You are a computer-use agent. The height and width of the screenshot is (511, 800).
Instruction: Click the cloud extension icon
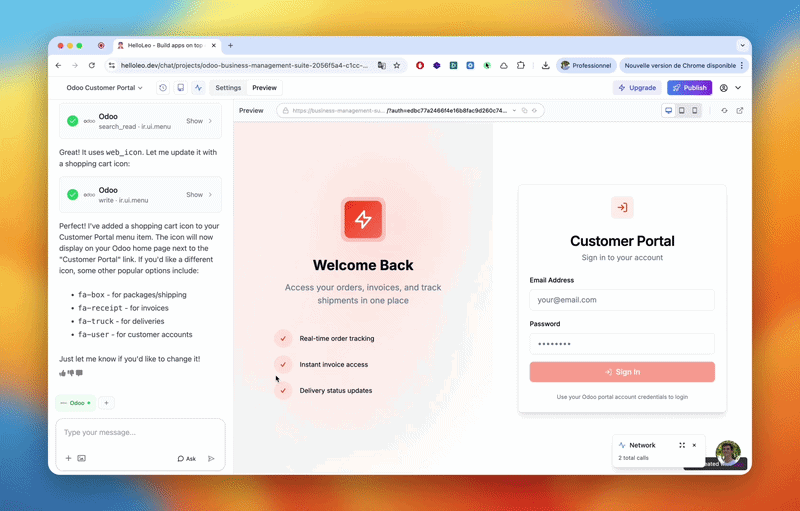click(504, 65)
